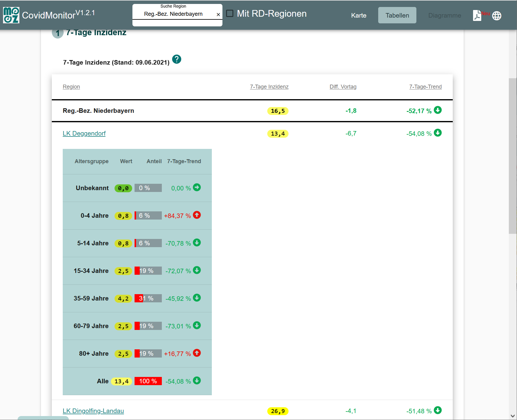Open the help question mark icon
Image resolution: width=517 pixels, height=420 pixels.
tap(177, 59)
